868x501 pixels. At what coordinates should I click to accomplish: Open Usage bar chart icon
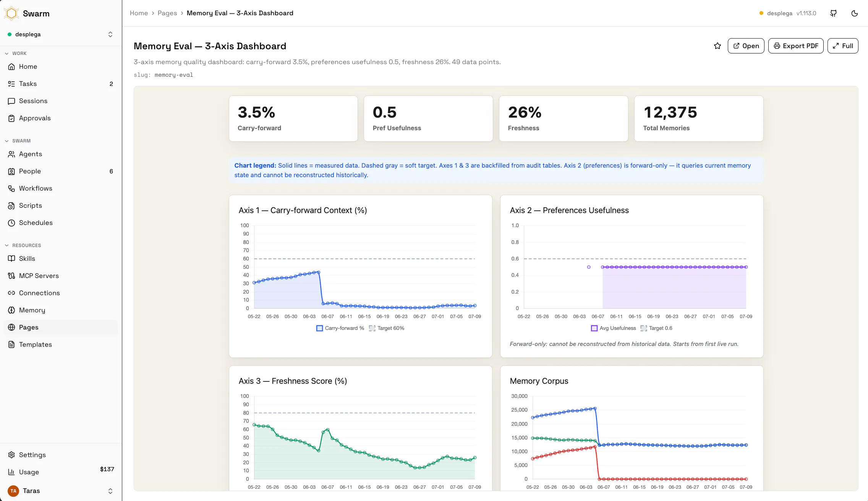[x=11, y=472]
